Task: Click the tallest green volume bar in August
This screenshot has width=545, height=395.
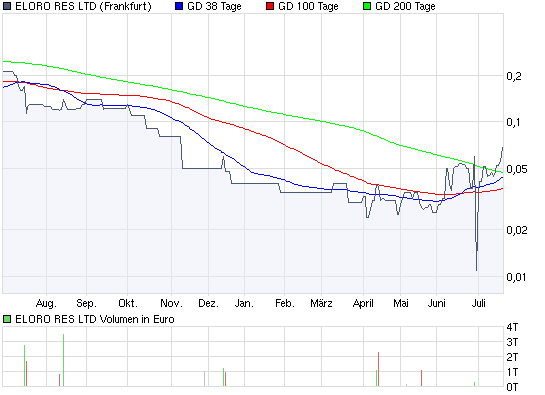Action: click(63, 360)
